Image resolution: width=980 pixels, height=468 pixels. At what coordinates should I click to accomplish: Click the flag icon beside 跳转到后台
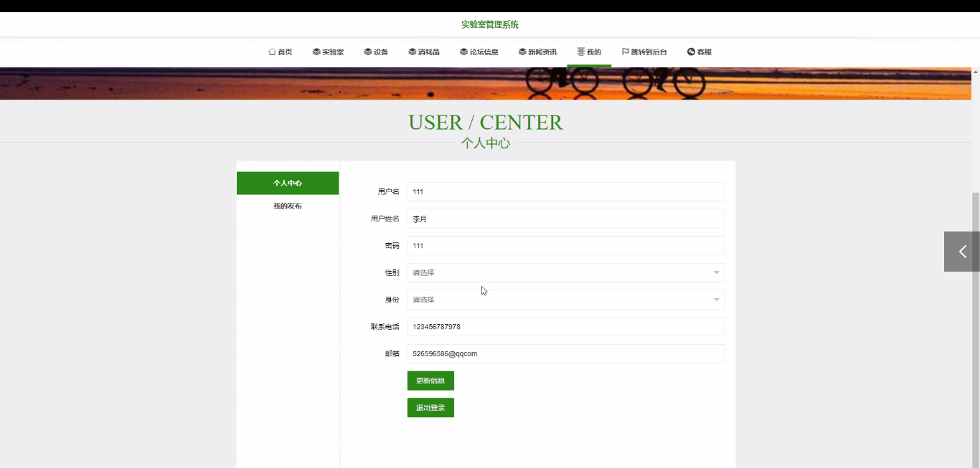coord(626,52)
